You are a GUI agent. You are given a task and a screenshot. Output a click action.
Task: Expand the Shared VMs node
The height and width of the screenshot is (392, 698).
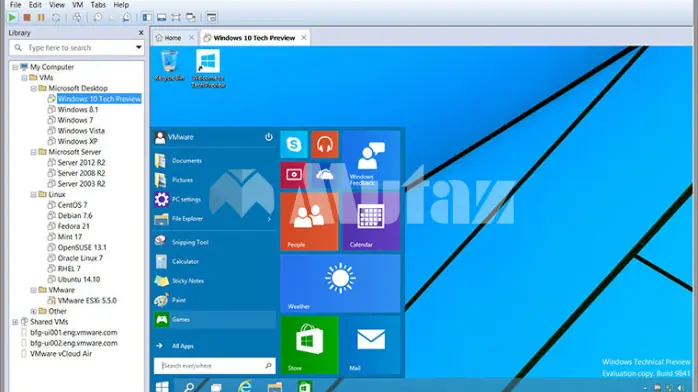[15, 322]
